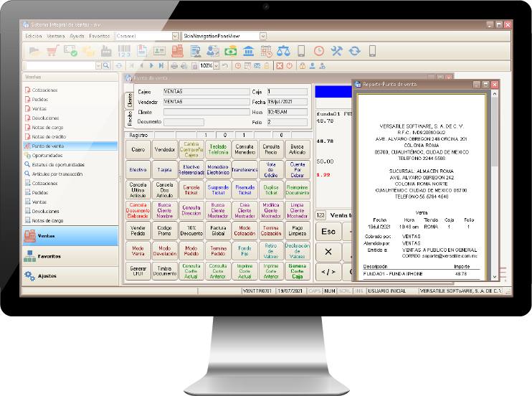The height and width of the screenshot is (396, 532).
Task: Select Artículos por transacción in sidebar
Action: coord(57,174)
